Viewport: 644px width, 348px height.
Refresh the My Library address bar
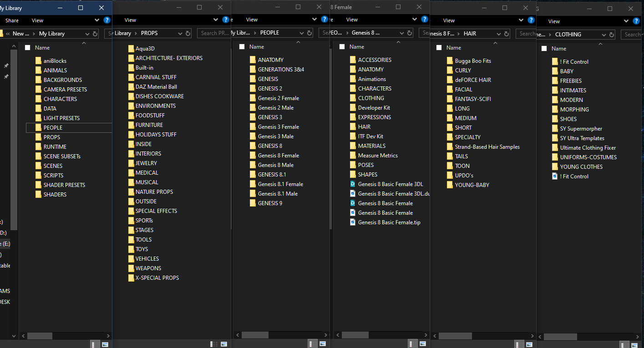point(95,34)
